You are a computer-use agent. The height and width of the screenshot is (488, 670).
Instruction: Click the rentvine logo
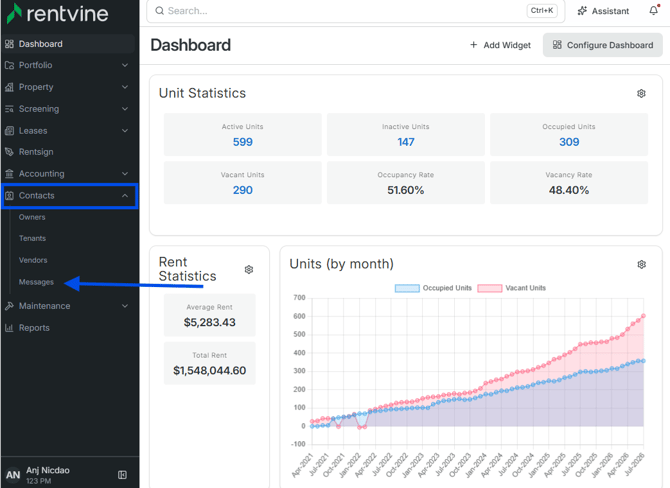pyautogui.click(x=58, y=13)
